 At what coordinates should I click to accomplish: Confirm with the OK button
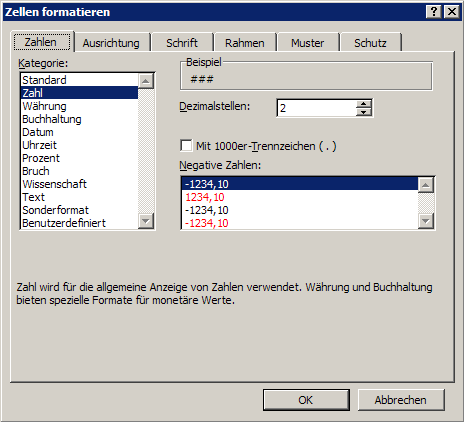click(306, 400)
